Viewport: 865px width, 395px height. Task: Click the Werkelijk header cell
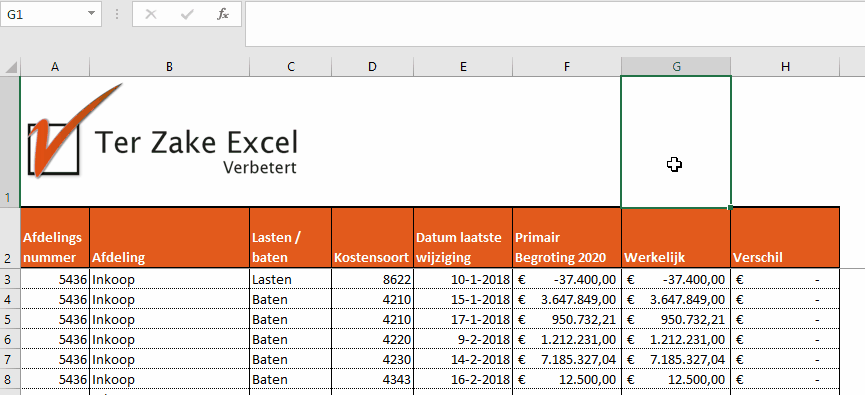pyautogui.click(x=676, y=238)
